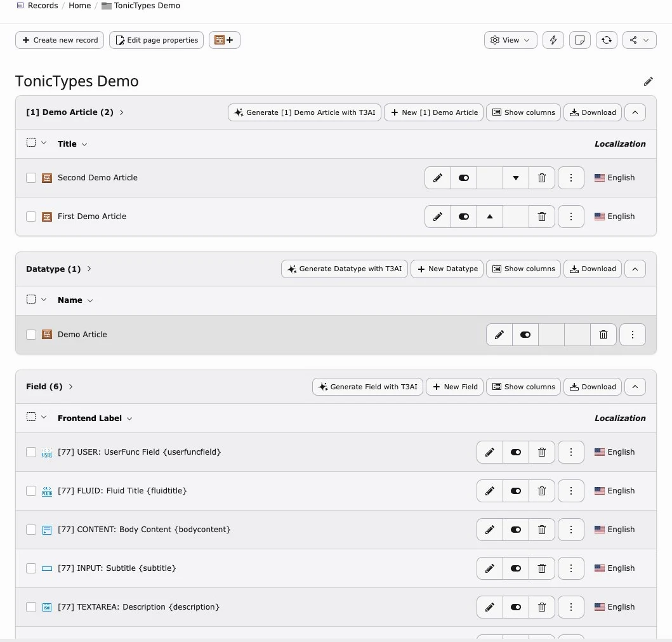The image size is (672, 642).
Task: Open more options for First Demo Article
Action: coord(571,217)
